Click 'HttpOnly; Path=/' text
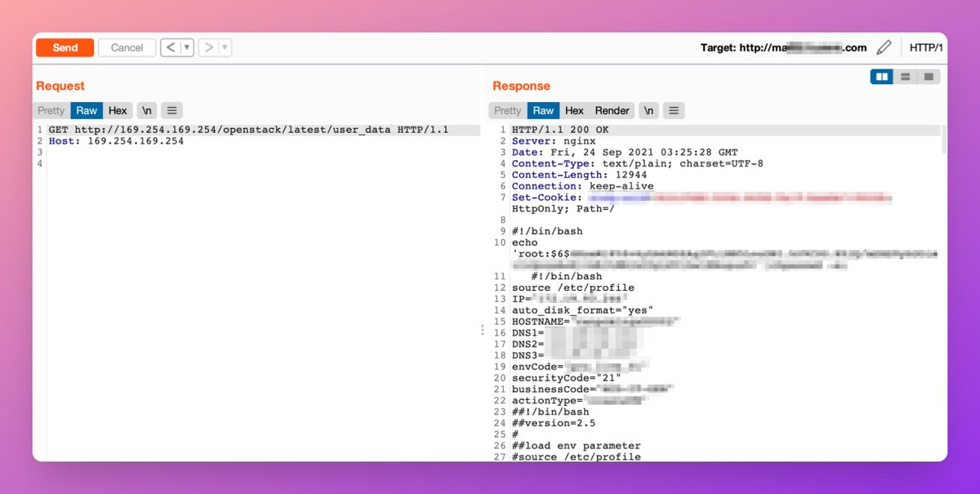 (563, 209)
